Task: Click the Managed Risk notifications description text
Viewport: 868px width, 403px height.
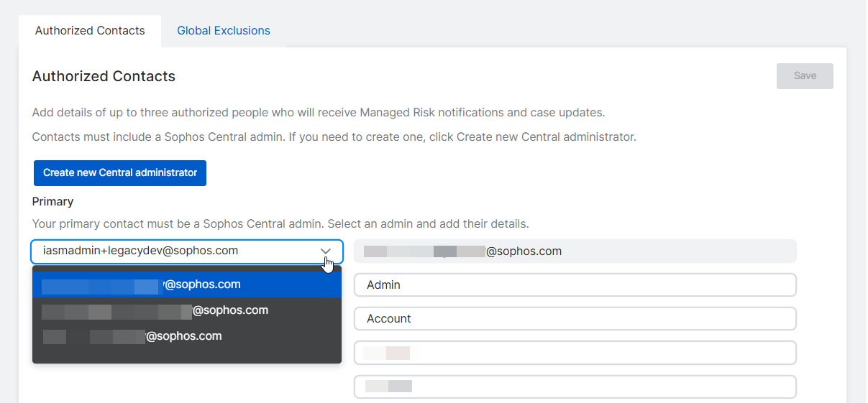Action: 318,113
